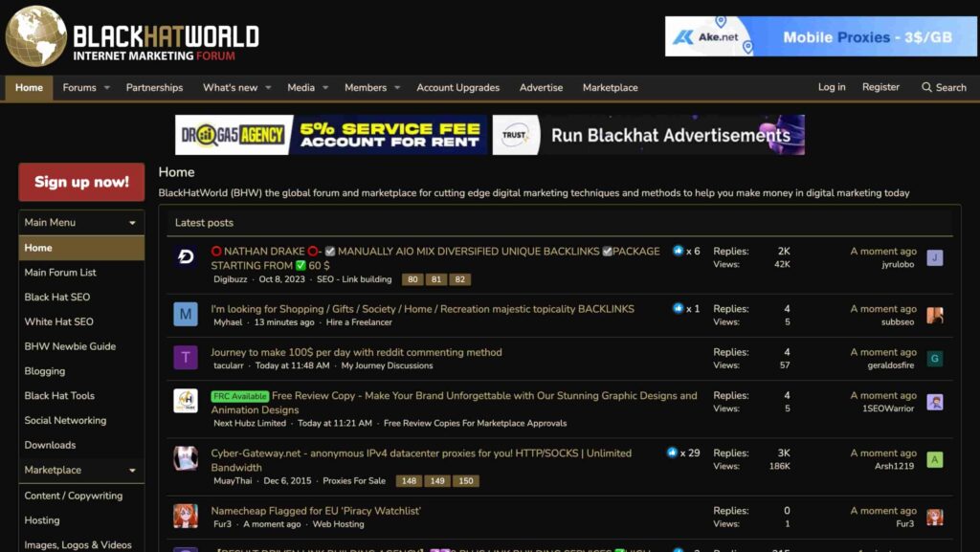980x552 pixels.
Task: Open the SEO - Link building category link
Action: point(354,279)
